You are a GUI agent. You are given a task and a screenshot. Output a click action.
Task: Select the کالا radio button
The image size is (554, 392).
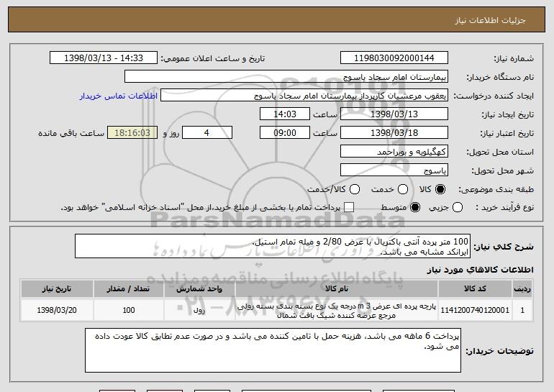440,189
